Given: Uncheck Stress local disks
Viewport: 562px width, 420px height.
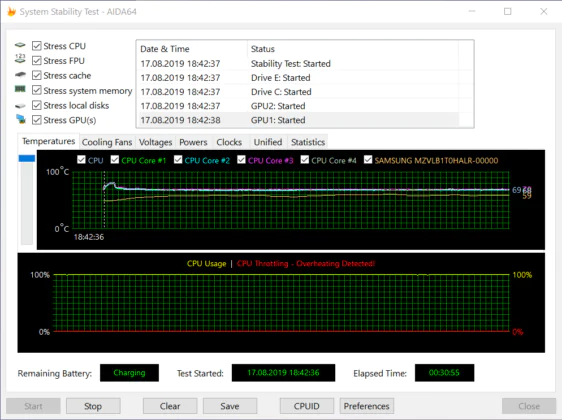Looking at the screenshot, I should tap(37, 105).
